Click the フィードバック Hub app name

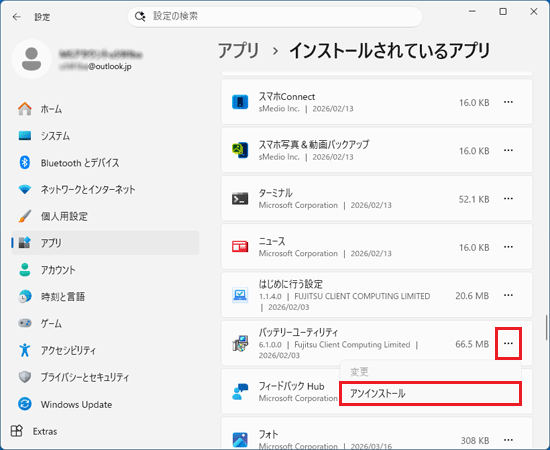click(291, 386)
